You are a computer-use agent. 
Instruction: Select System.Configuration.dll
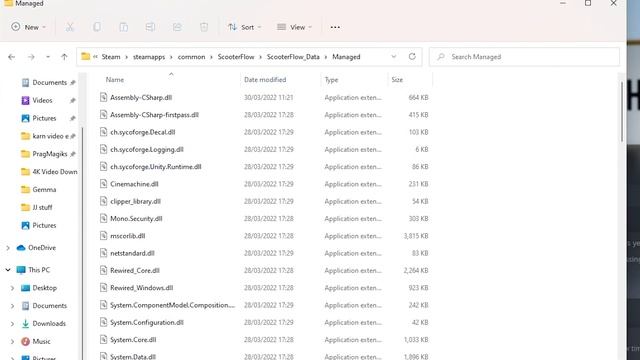pos(147,322)
